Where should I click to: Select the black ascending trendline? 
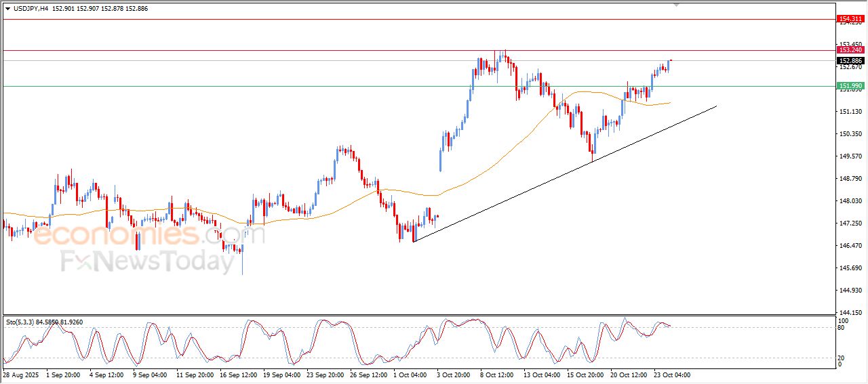click(563, 175)
